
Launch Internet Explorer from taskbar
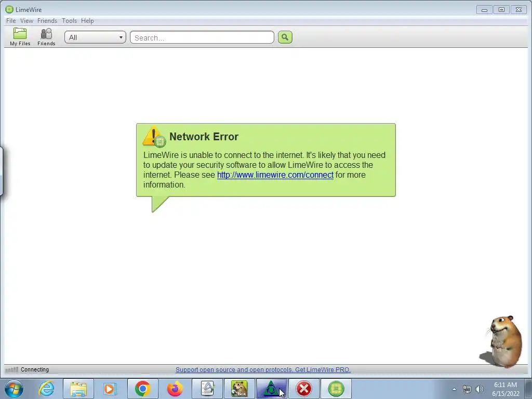click(x=46, y=389)
